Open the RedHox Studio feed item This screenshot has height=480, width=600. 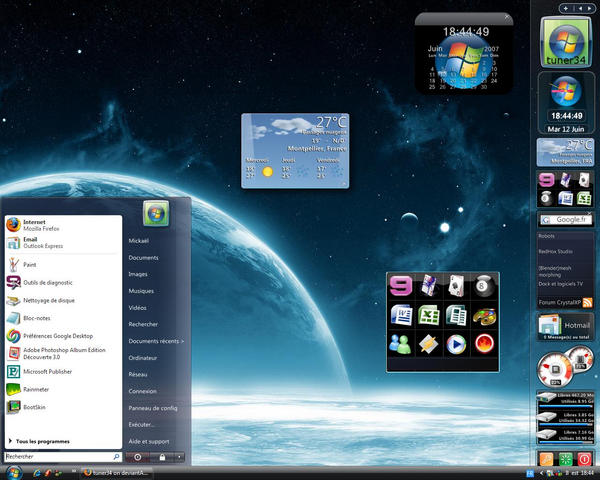555,251
